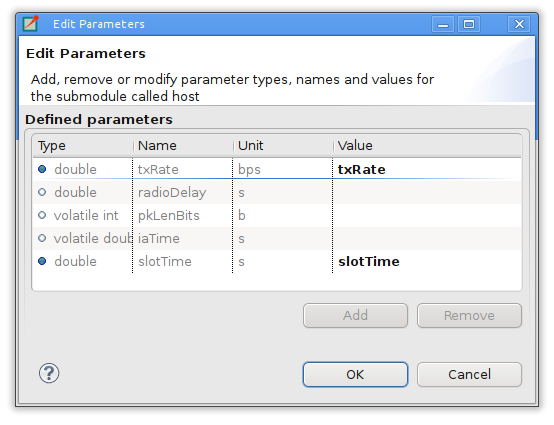
Task: Maximize the Edit Parameters dialog
Action: coord(469,24)
